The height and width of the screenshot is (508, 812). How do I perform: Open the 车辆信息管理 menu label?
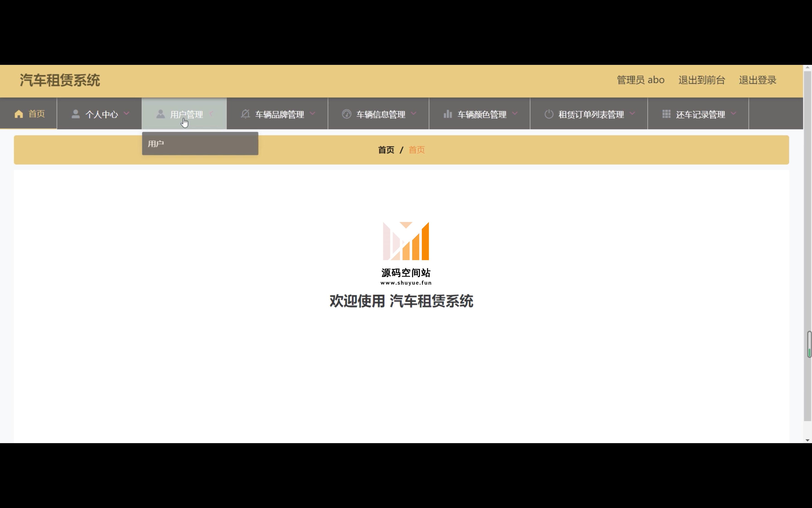click(x=381, y=115)
